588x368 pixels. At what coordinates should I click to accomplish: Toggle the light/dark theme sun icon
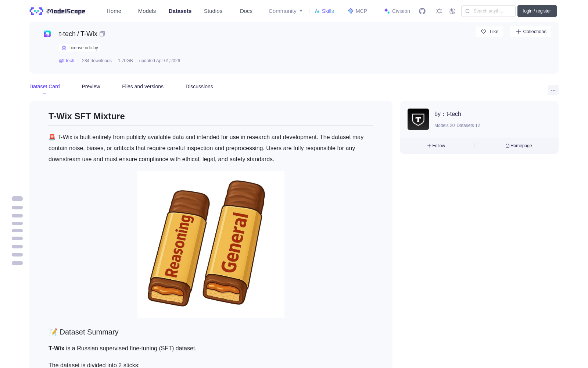point(439,11)
